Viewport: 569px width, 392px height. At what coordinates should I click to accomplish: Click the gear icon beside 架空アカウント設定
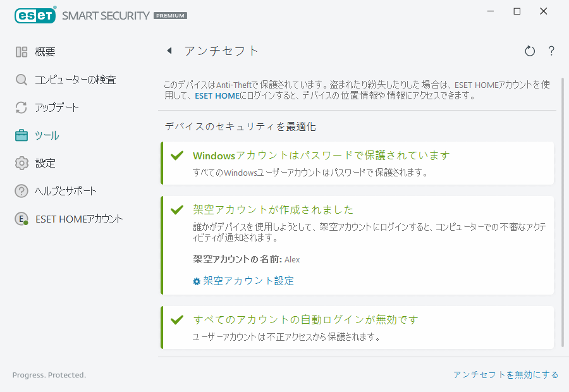(196, 281)
